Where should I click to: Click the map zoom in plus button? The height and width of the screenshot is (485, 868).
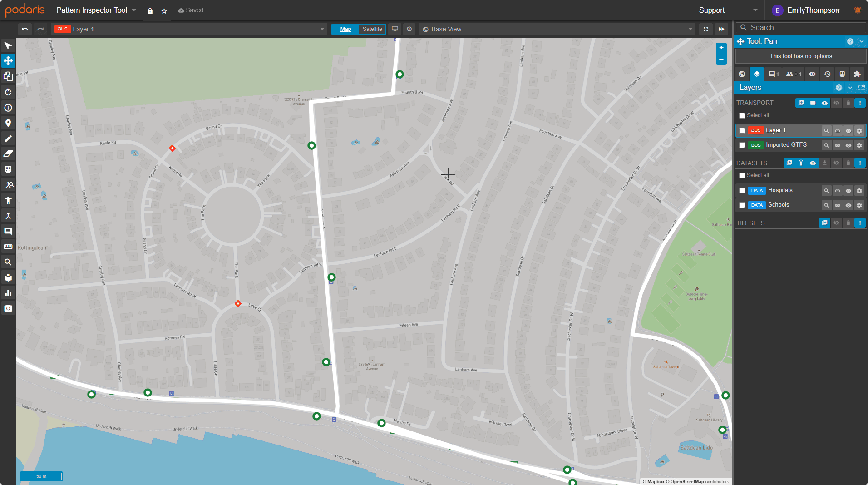(721, 48)
